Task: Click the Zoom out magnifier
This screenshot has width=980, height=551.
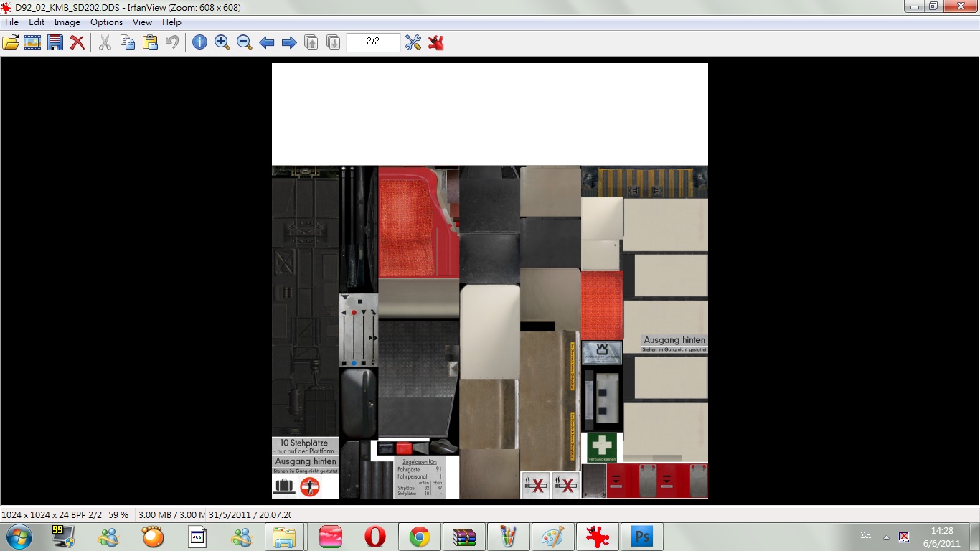Action: [245, 42]
